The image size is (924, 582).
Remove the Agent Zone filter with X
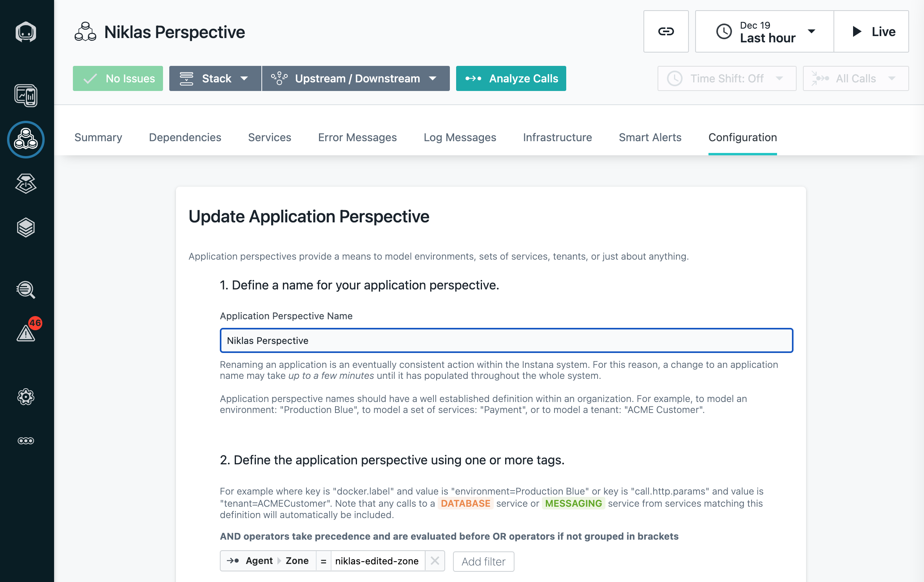[435, 561]
